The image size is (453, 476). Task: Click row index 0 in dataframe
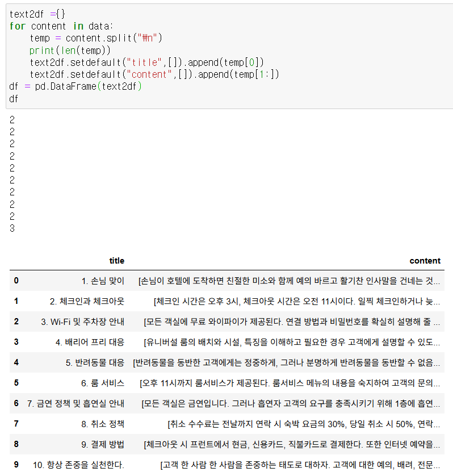[16, 281]
